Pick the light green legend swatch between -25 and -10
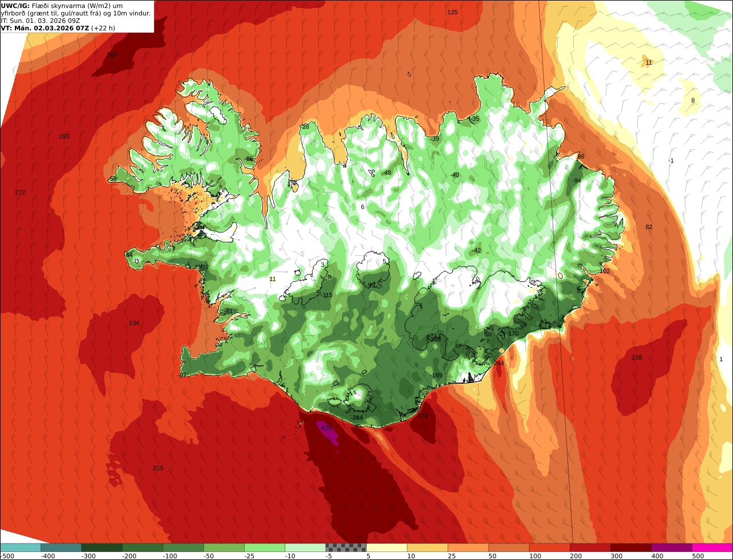This screenshot has height=560, width=733. click(x=265, y=547)
